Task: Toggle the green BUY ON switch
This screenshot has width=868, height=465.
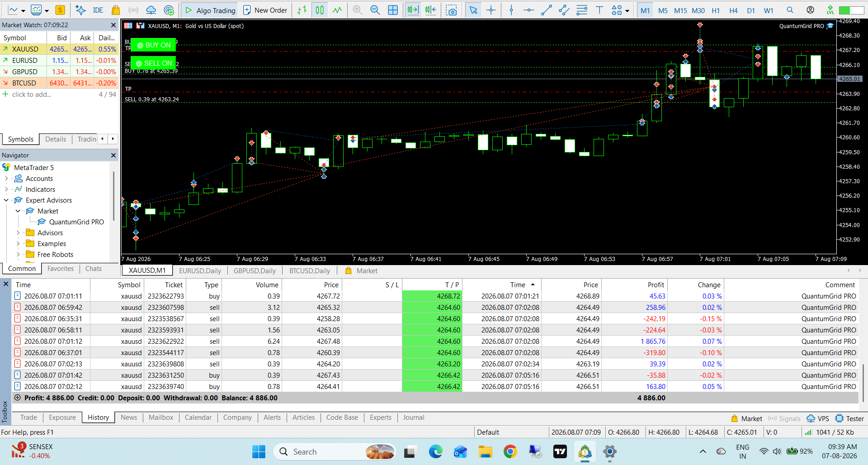Action: click(x=153, y=45)
